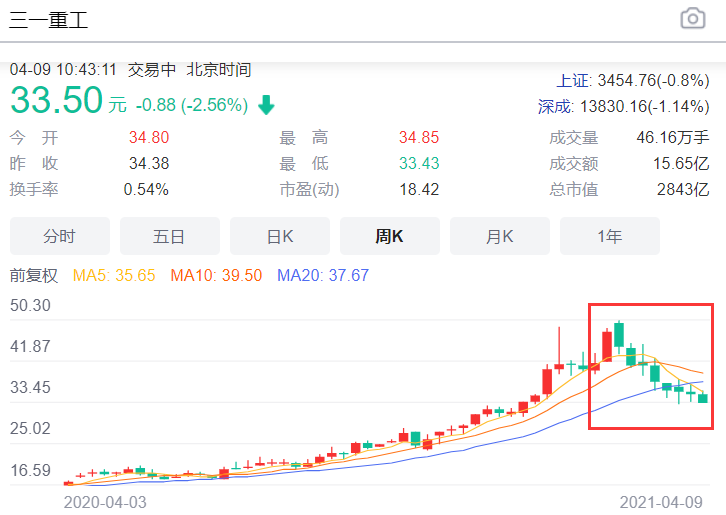Click the 总市值 value 2843亿

point(683,189)
